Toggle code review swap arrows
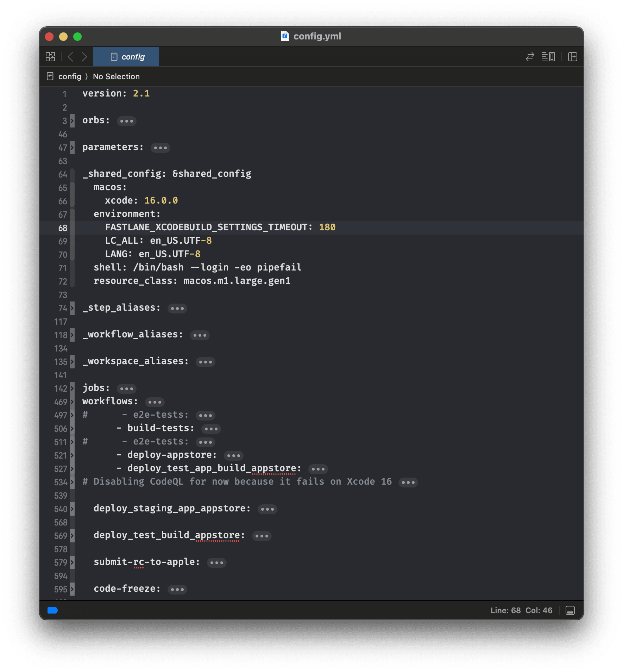623x672 pixels. coord(530,57)
